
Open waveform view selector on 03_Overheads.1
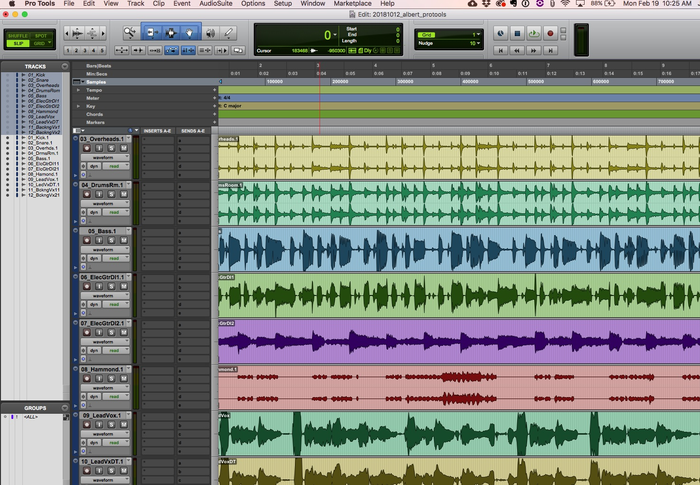click(103, 157)
